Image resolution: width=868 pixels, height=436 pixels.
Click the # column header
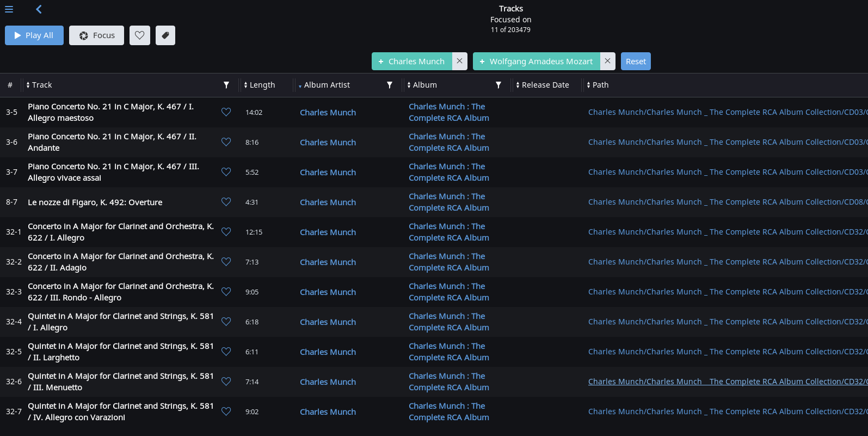[10, 85]
